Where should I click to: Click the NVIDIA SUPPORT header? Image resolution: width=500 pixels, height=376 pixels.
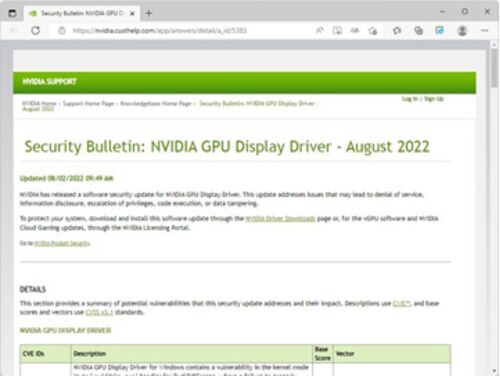tap(49, 82)
